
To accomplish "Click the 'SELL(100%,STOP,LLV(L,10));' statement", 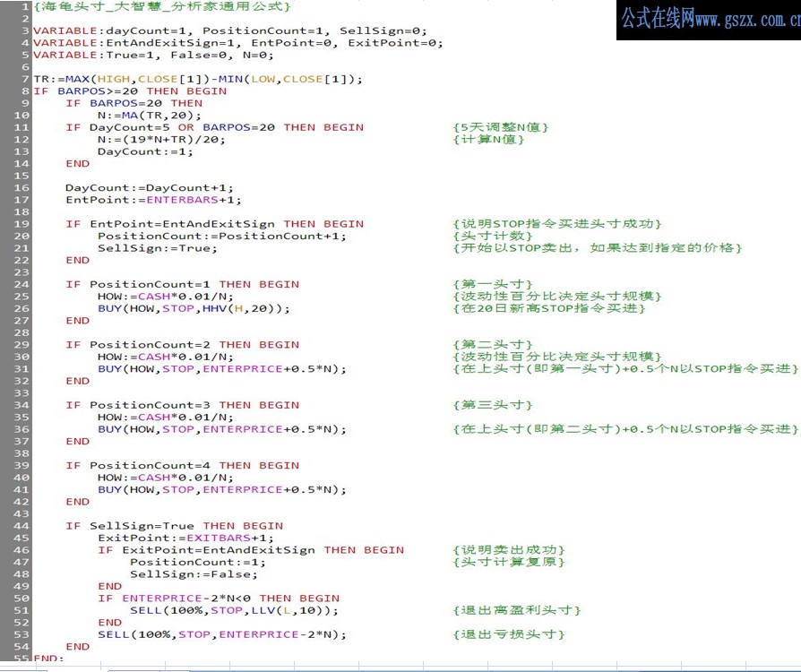I will [x=234, y=611].
